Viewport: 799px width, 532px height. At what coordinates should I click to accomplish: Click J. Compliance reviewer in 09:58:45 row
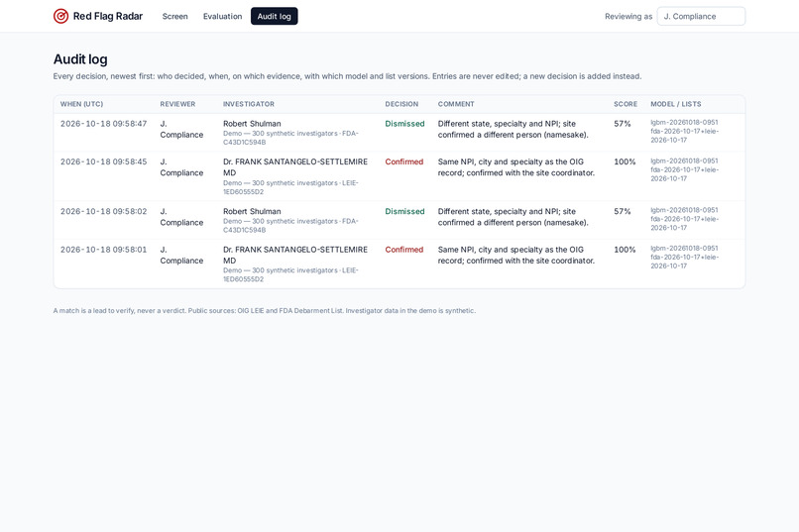point(181,167)
